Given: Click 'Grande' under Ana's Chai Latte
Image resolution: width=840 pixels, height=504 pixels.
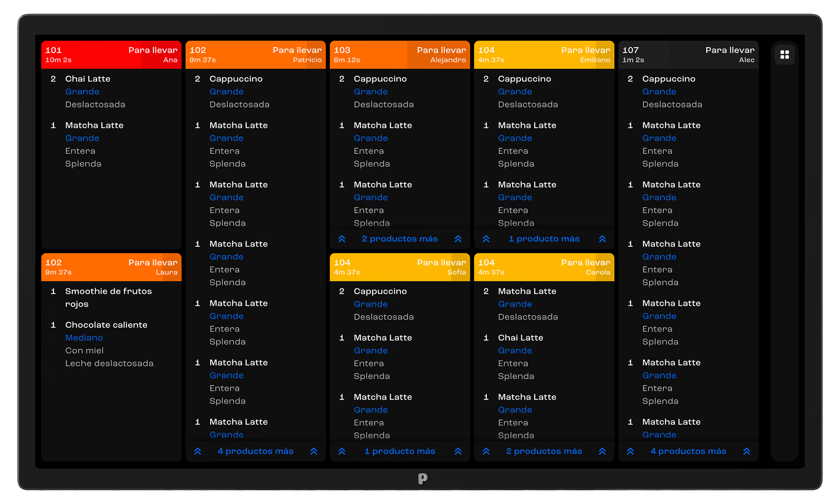Looking at the screenshot, I should (82, 91).
